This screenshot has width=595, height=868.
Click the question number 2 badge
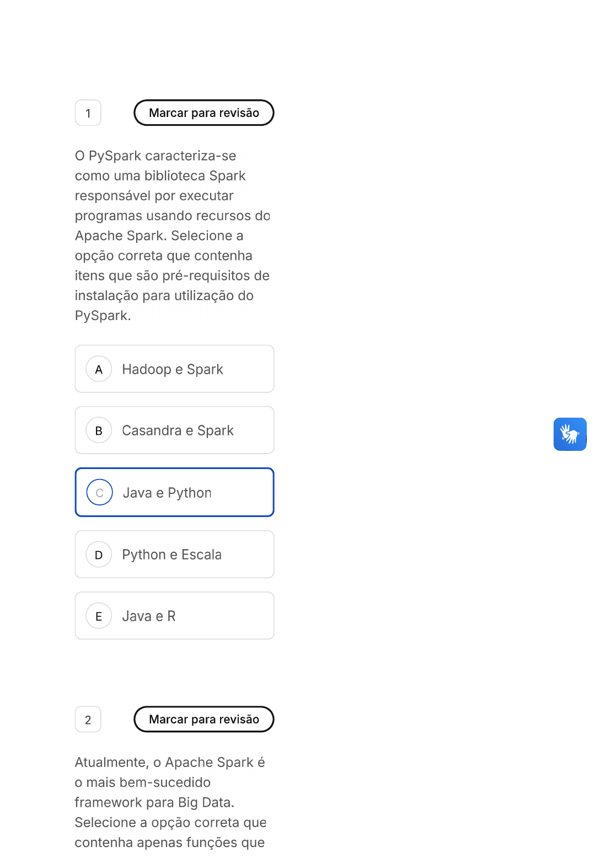(88, 720)
